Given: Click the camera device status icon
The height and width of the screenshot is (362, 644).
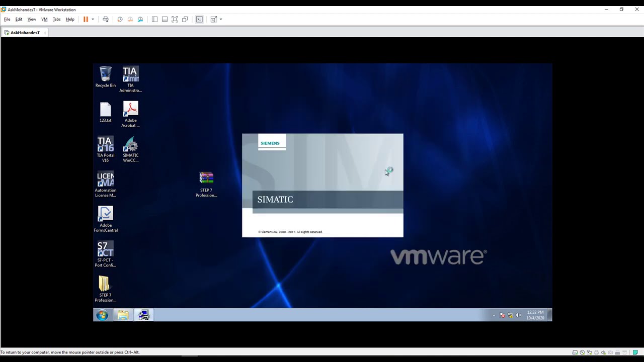Looking at the screenshot, I should point(610,352).
